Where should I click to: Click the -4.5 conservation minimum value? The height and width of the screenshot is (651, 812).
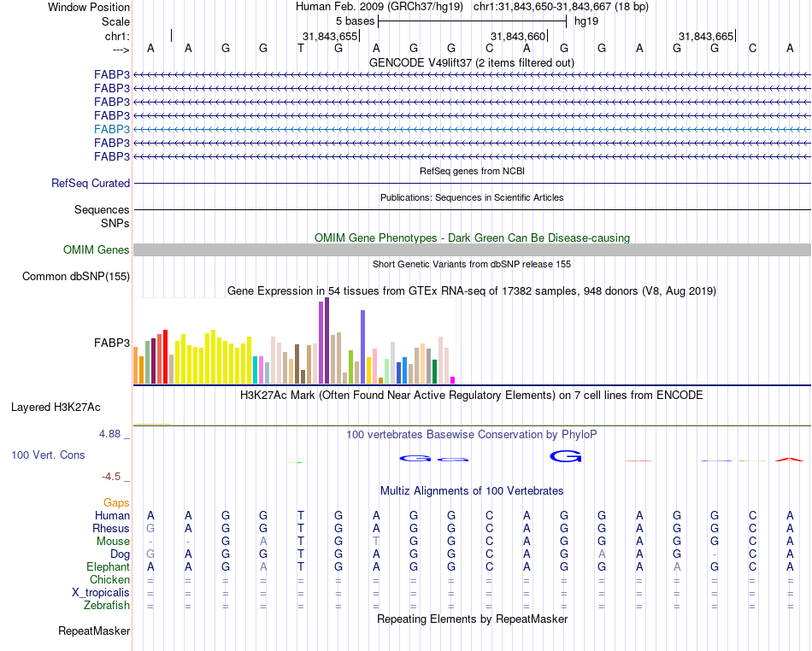point(111,477)
